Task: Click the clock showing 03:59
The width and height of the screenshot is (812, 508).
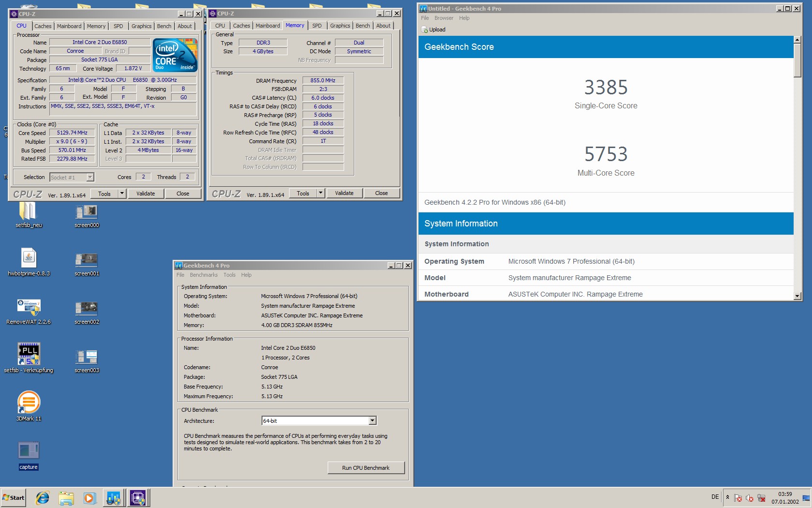Action: tap(785, 494)
